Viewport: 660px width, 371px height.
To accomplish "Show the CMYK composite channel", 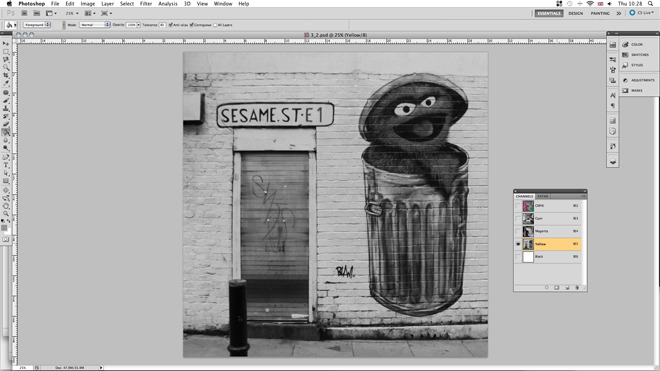I will click(518, 206).
